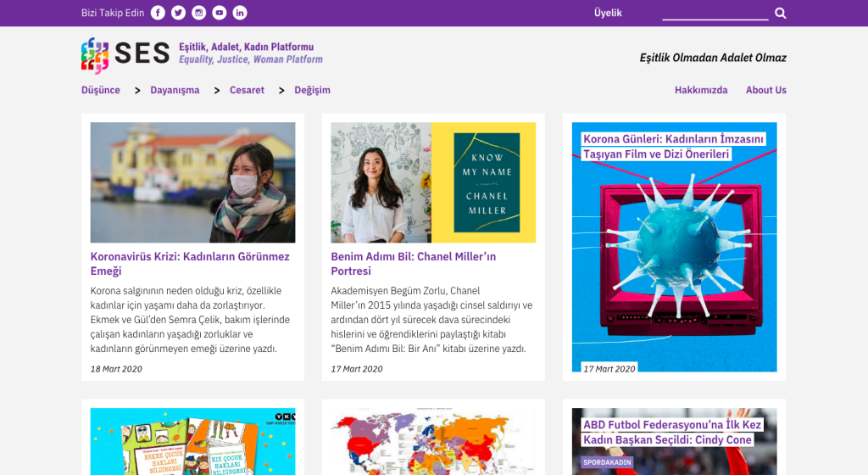Open the Hakkımızda page

pyautogui.click(x=701, y=90)
